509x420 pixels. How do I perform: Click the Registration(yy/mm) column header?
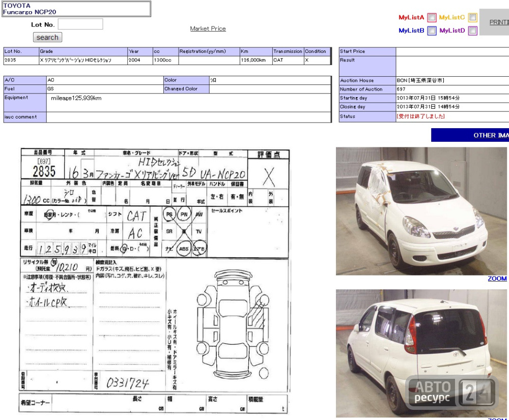pos(209,51)
